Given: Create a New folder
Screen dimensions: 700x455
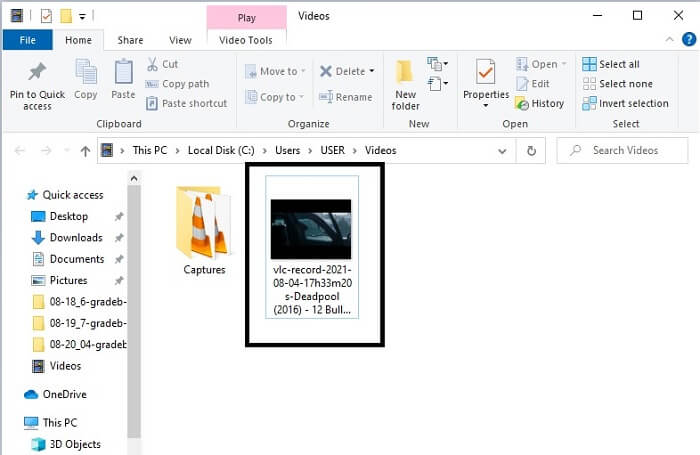Looking at the screenshot, I should point(405,85).
